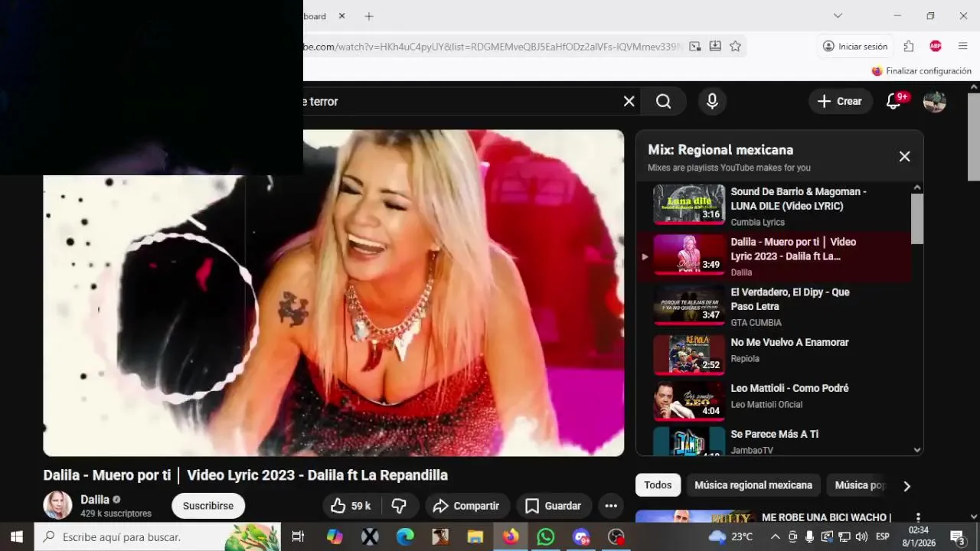This screenshot has height=551, width=980.
Task: Click the Compartir share button
Action: pyautogui.click(x=465, y=506)
